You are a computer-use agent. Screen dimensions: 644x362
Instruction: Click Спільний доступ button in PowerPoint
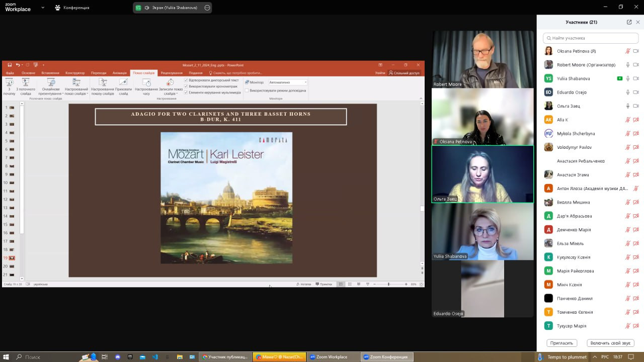[404, 73]
